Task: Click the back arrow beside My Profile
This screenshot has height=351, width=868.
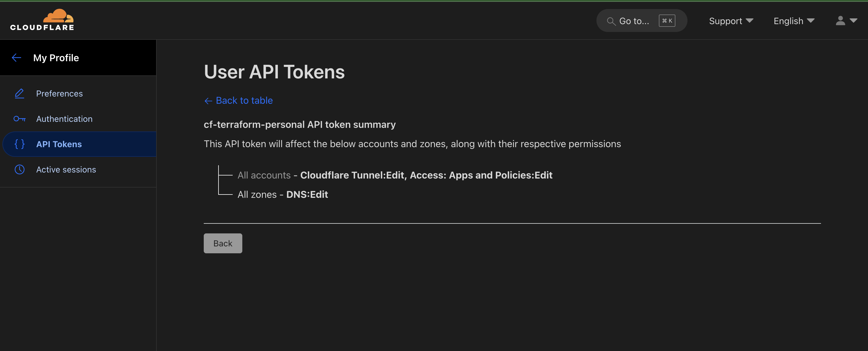Action: point(17,57)
